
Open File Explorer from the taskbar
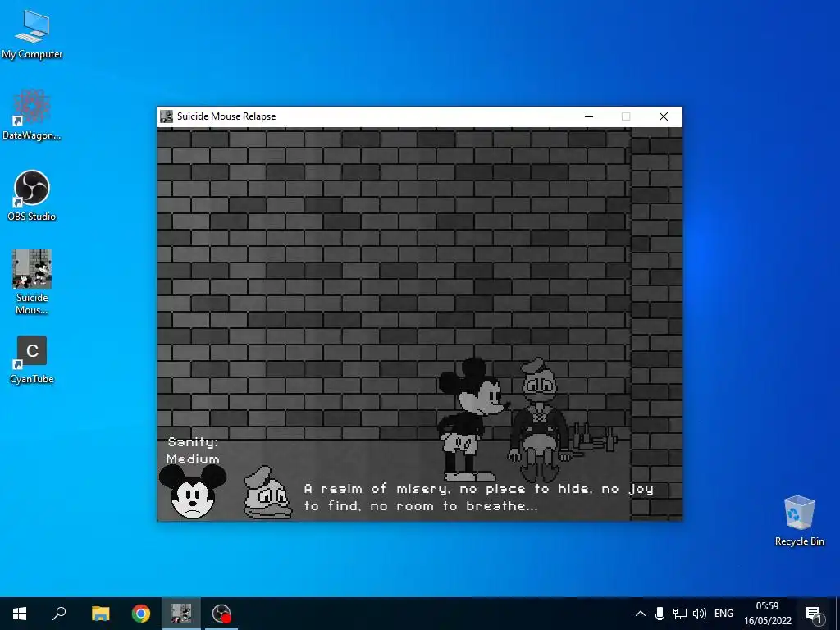[x=100, y=614]
